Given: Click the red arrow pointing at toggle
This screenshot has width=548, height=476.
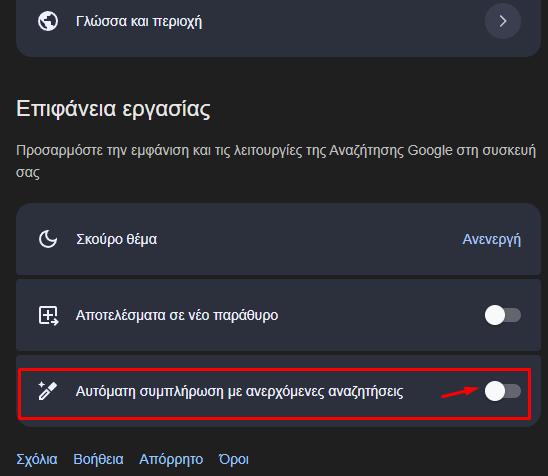Looking at the screenshot, I should (x=460, y=392).
